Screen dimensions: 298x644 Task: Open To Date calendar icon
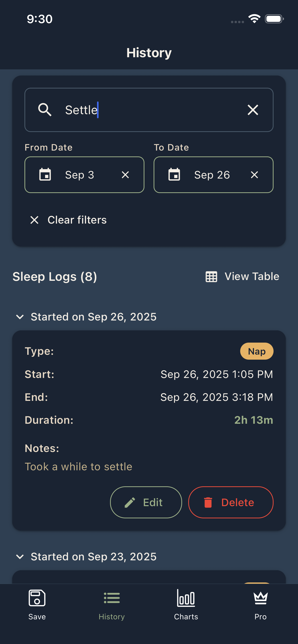pyautogui.click(x=174, y=175)
